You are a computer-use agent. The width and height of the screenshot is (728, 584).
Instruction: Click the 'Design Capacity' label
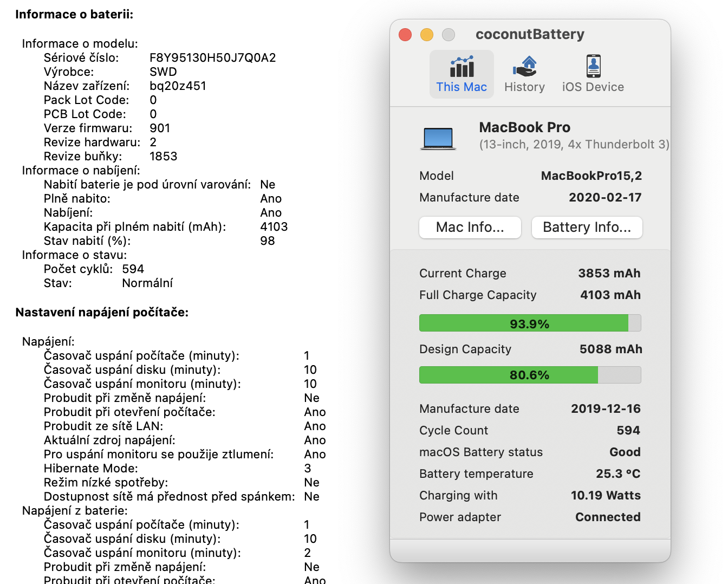coord(465,349)
